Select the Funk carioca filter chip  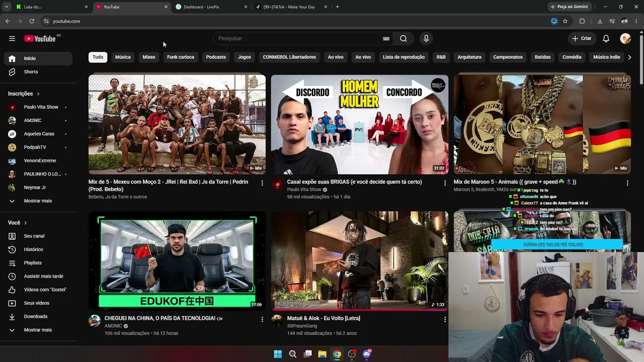(181, 57)
